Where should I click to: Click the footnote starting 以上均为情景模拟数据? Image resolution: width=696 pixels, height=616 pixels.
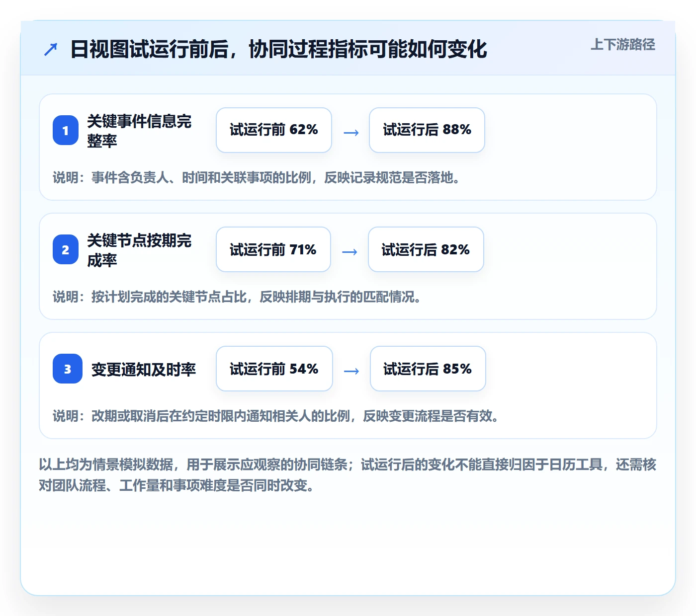pyautogui.click(x=348, y=475)
